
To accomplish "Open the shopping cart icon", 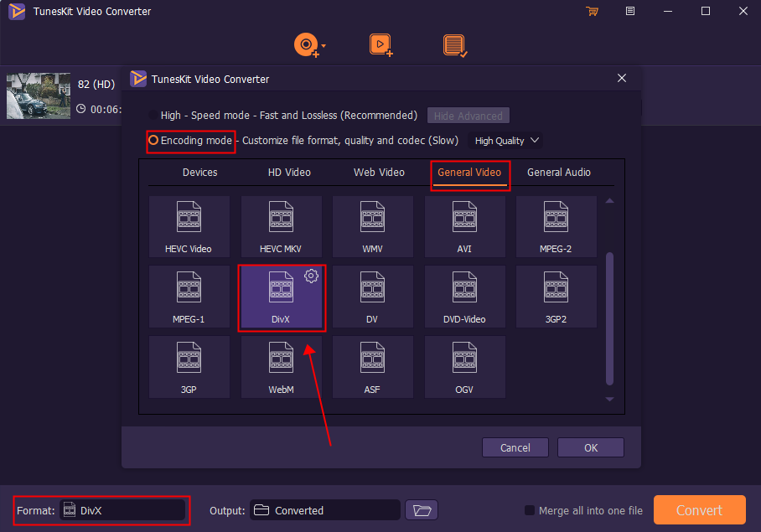I will (592, 11).
